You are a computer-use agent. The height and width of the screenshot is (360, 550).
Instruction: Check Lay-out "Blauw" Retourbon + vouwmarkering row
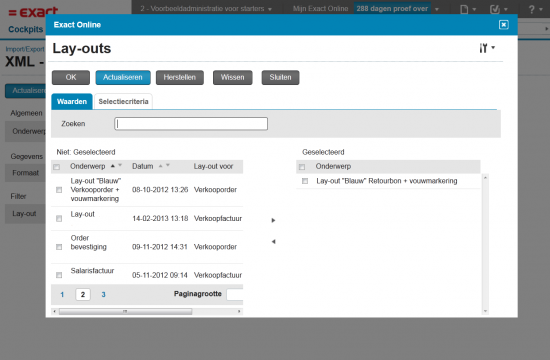pyautogui.click(x=305, y=181)
